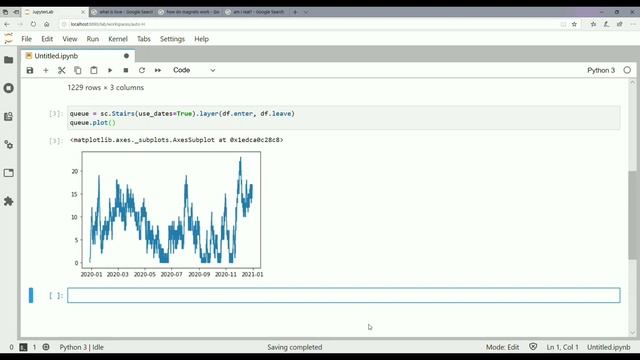Open the View menu
Viewport: 640px width, 360px height.
pyautogui.click(x=70, y=39)
